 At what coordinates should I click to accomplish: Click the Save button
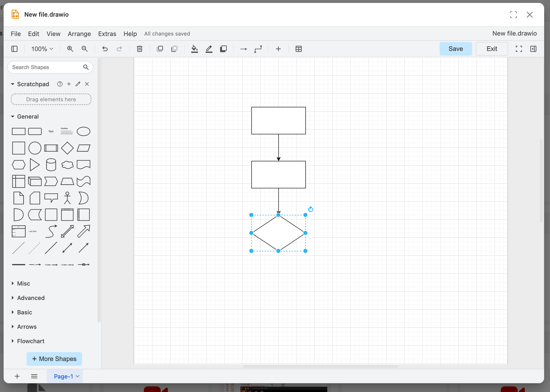coord(455,49)
